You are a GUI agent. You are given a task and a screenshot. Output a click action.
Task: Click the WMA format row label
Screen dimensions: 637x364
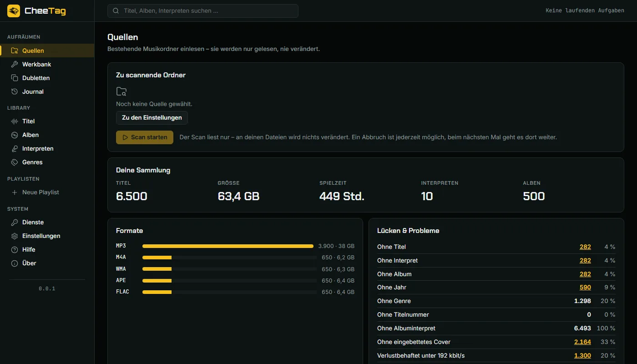pos(121,269)
